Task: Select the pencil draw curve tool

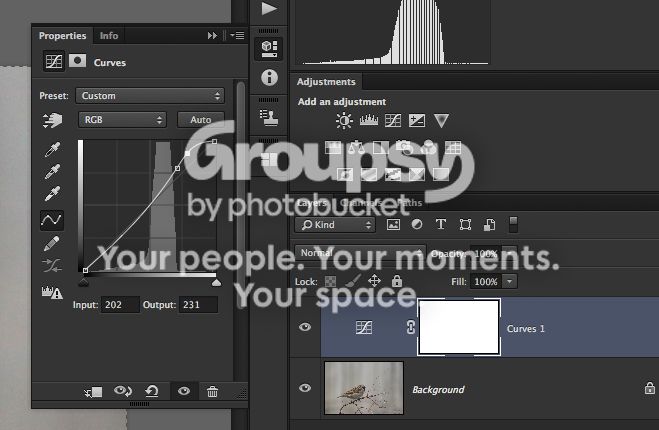Action: coord(52,243)
